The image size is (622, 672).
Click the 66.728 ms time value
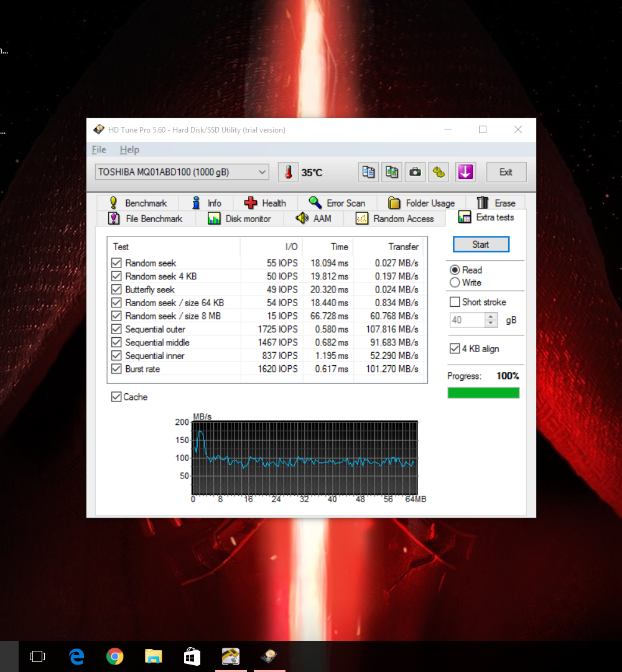[x=329, y=316]
